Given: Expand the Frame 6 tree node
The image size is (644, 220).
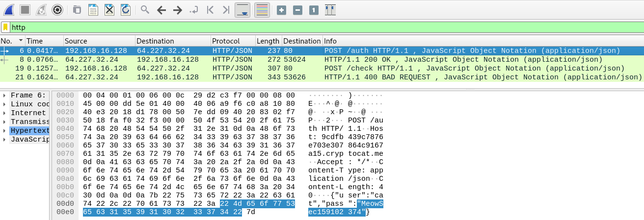Looking at the screenshot, I should point(5,95).
